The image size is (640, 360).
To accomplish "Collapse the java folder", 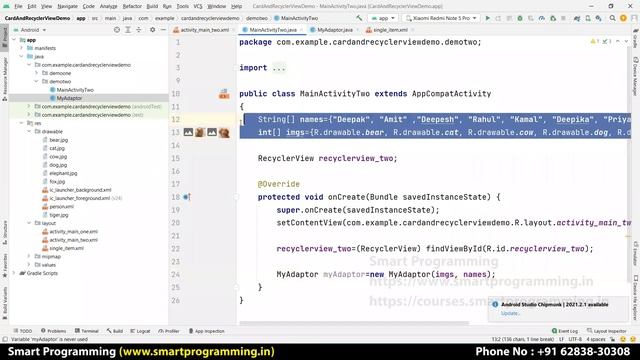I will tap(22, 56).
